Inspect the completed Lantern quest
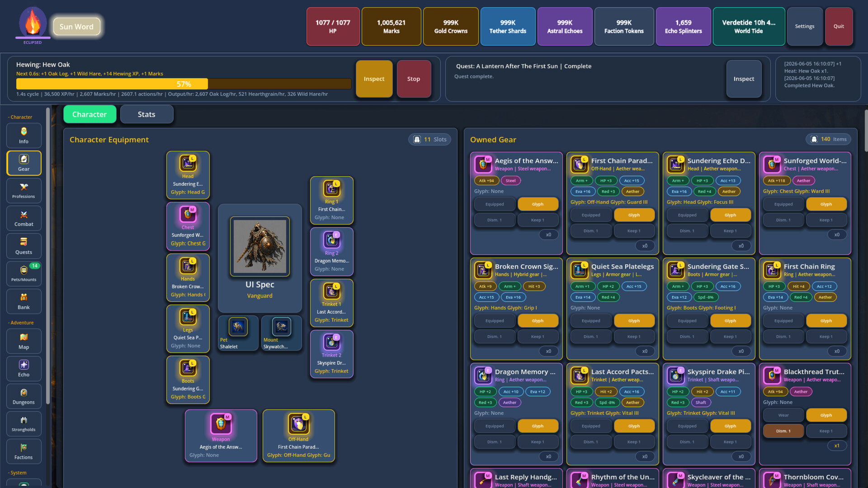The height and width of the screenshot is (488, 868). tap(744, 79)
